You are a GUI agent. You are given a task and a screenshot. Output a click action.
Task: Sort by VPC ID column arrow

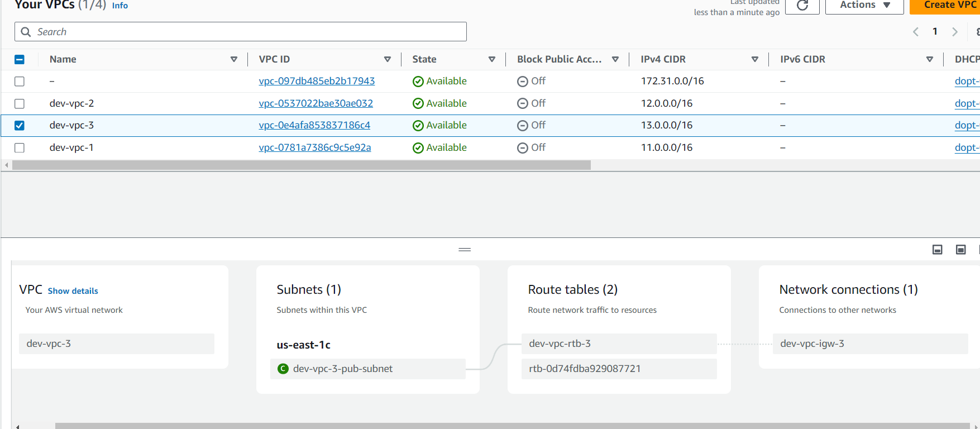pyautogui.click(x=387, y=59)
